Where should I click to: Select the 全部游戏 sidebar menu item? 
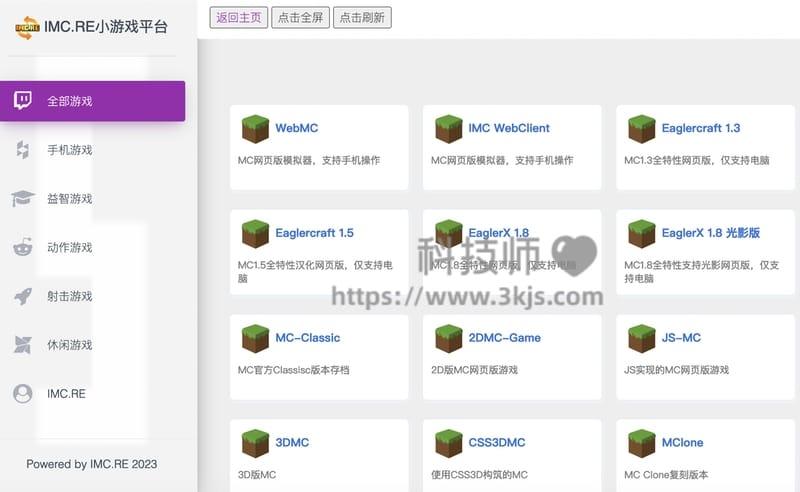pos(92,101)
